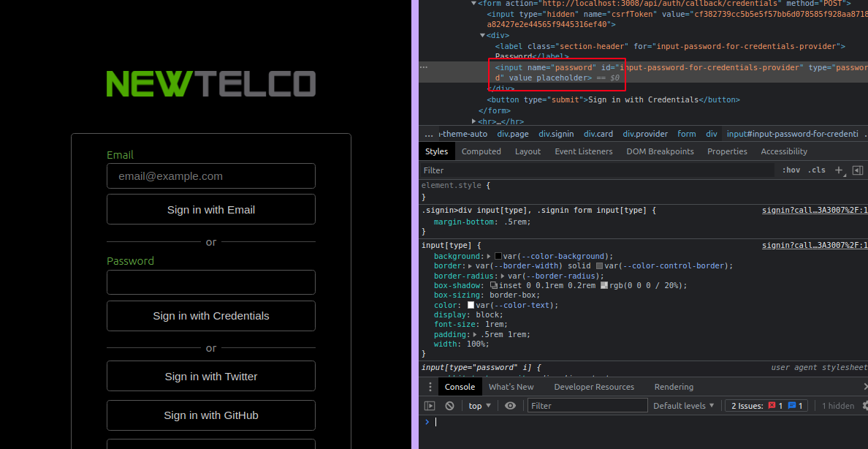Create a live expression with eye icon
This screenshot has width=868, height=449.
511,406
